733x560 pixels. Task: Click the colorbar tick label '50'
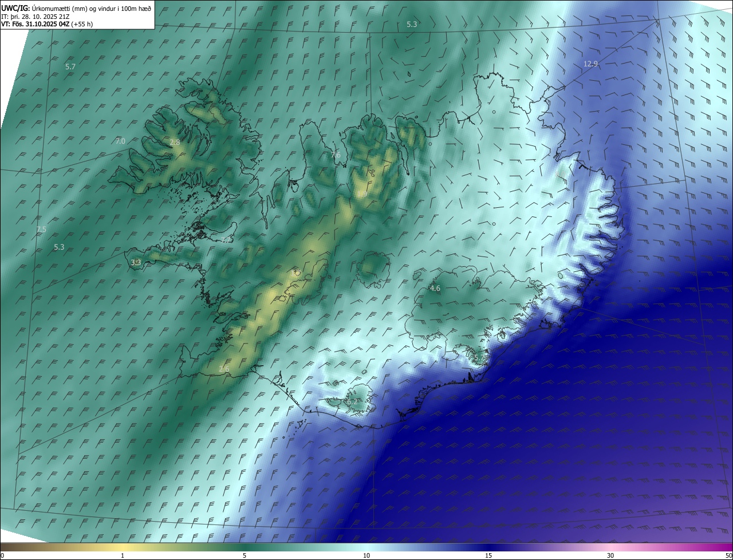[x=728, y=555]
